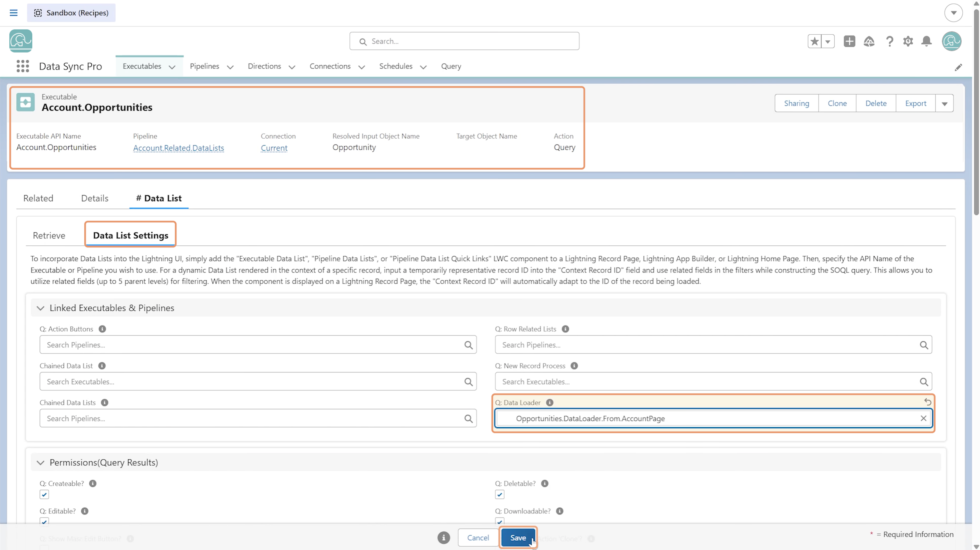The height and width of the screenshot is (550, 980).
Task: Open the Executables tab dropdown chevron
Action: 172,67
